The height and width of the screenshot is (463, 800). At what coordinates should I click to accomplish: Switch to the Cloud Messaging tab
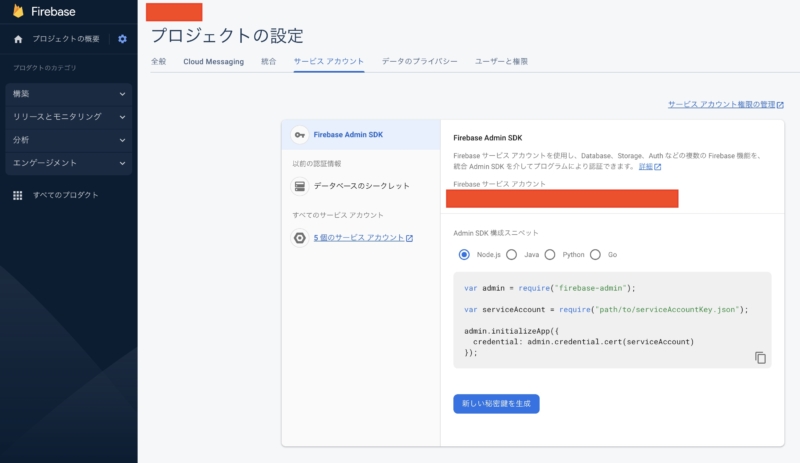(x=213, y=62)
